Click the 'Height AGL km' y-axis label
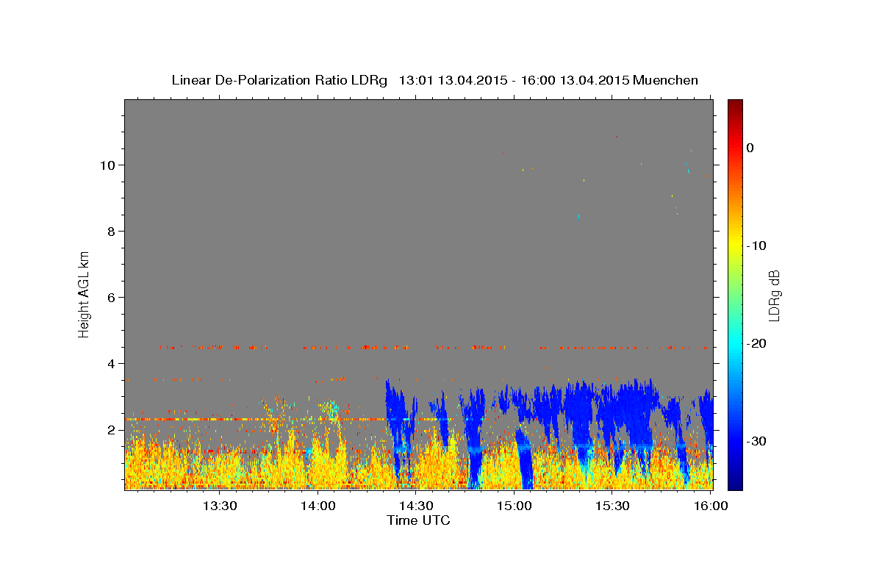The width and height of the screenshot is (882, 588). 85,294
